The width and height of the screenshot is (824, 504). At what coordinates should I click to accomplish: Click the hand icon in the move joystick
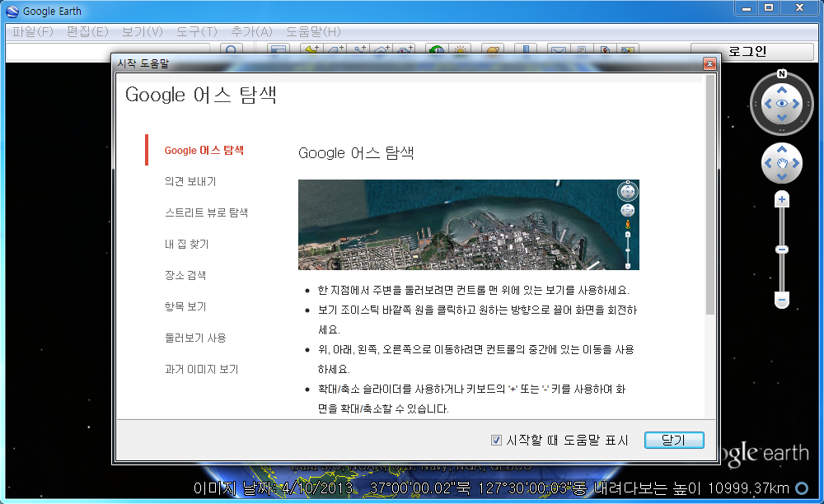782,163
